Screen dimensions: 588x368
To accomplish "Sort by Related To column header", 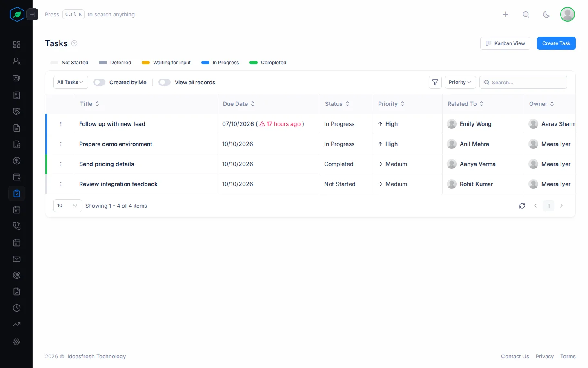I will 465,104.
